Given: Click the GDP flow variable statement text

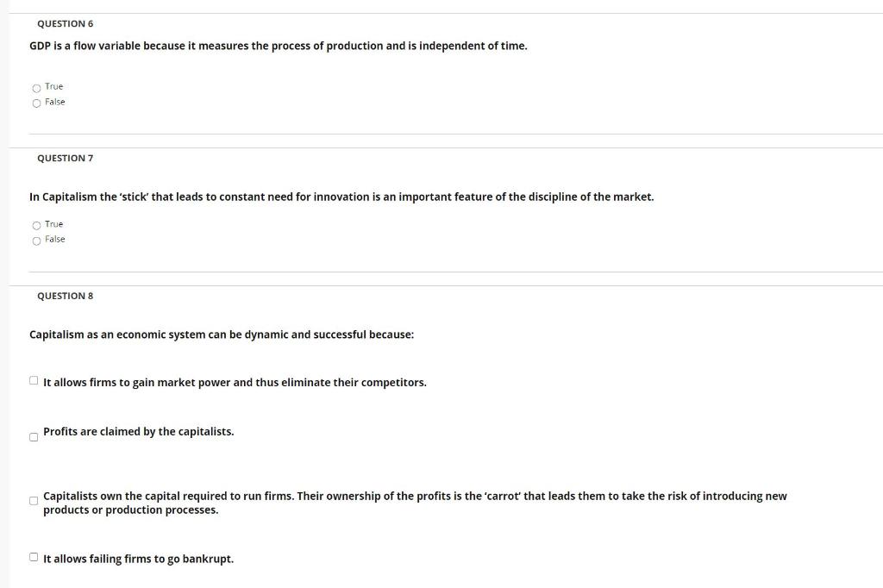Looking at the screenshot, I should pyautogui.click(x=279, y=45).
